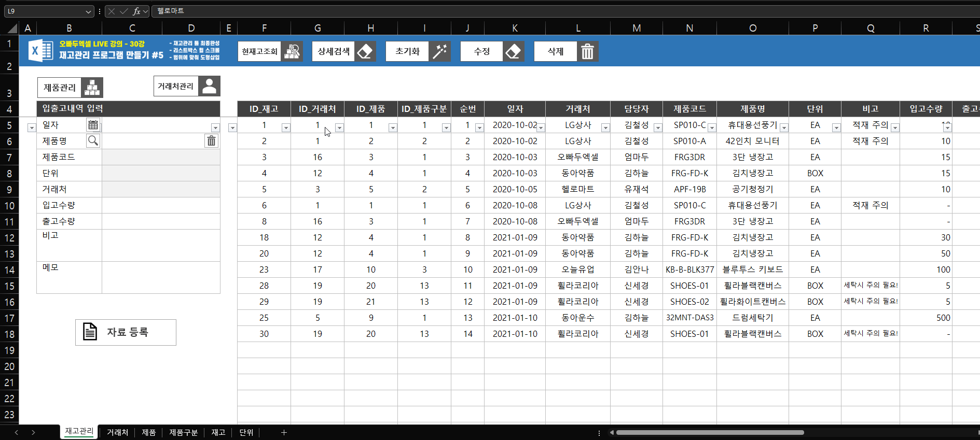Switch to the 거래처 sheet tab
The height and width of the screenshot is (440, 980).
point(117,432)
